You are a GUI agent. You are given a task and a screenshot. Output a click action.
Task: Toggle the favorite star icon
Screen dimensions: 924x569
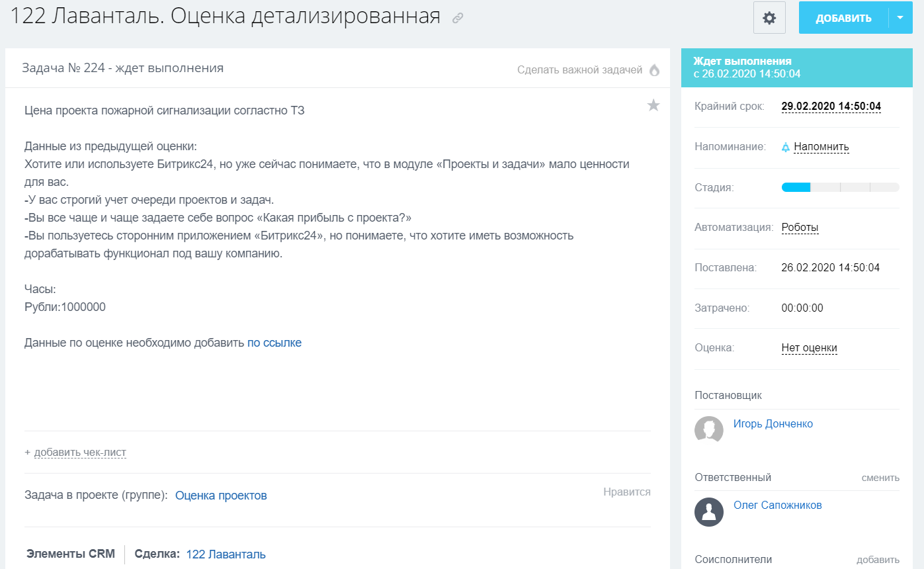pyautogui.click(x=653, y=105)
